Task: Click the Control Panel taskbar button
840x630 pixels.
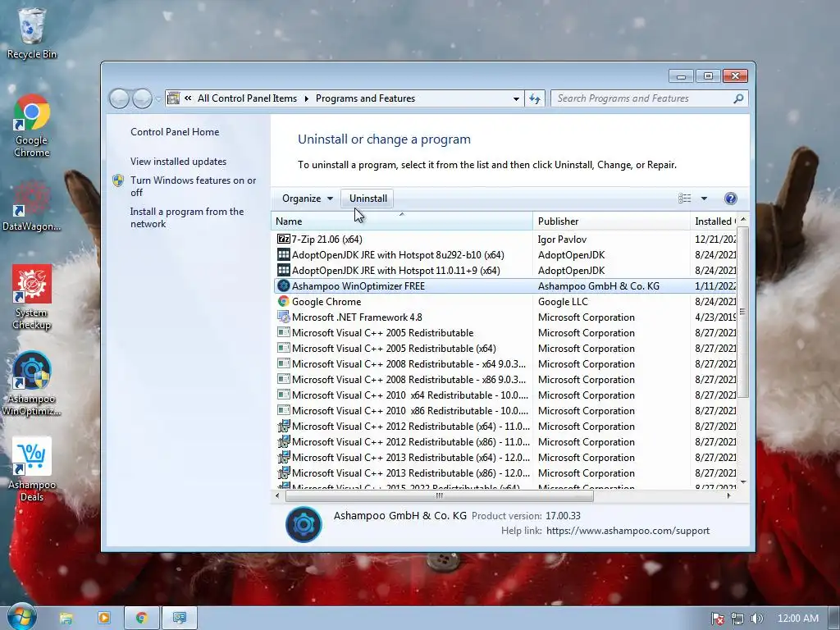Action: pos(180,619)
